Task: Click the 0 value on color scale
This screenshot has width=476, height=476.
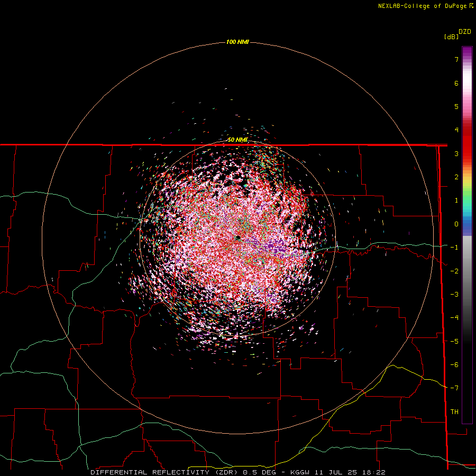Action: 456,224
